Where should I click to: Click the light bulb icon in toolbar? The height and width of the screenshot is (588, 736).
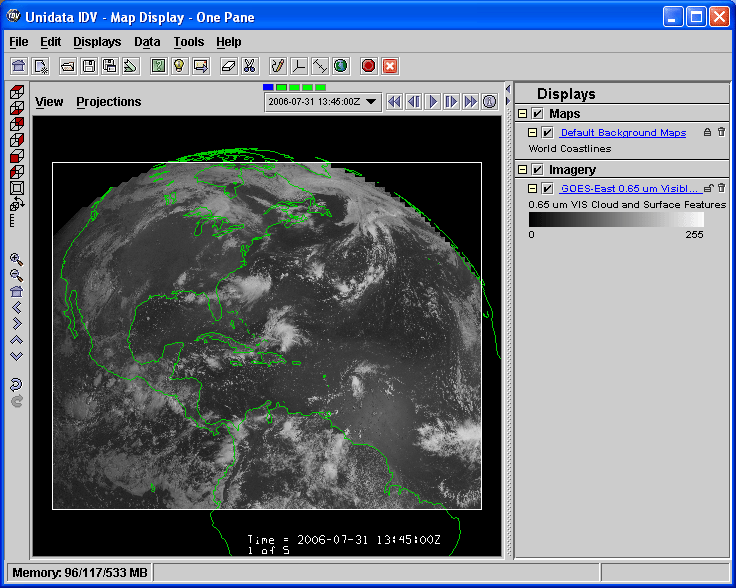point(179,66)
